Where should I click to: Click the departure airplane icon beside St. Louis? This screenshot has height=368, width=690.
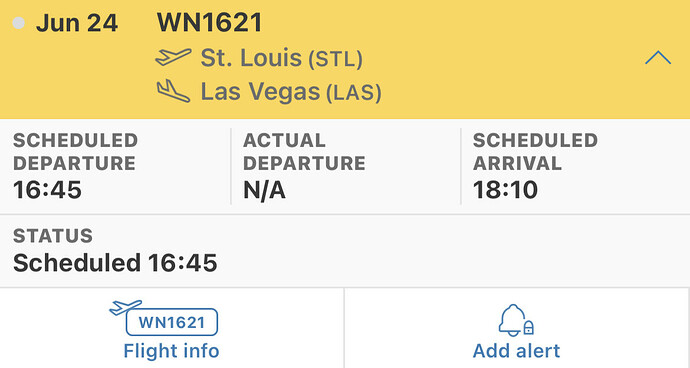(173, 57)
